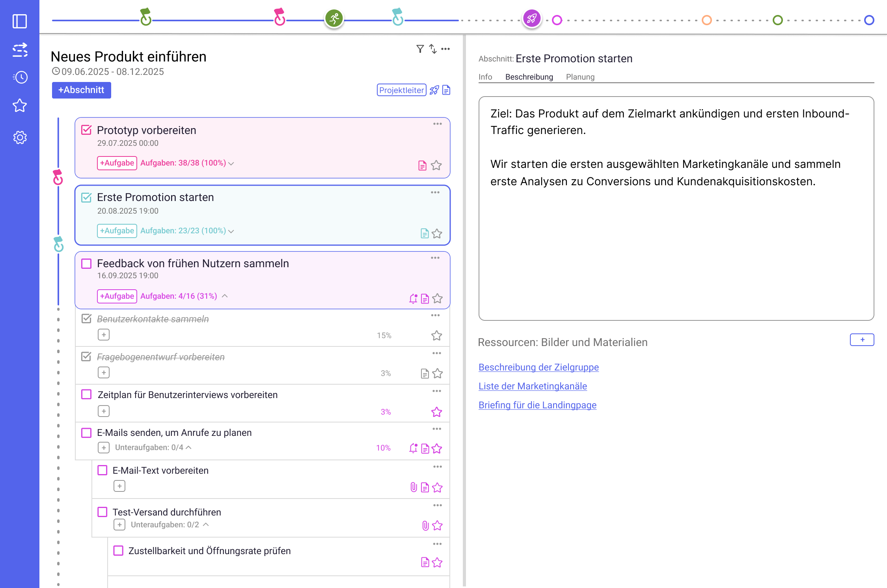The image size is (887, 588).
Task: Collapse the Unteraufgaben 0/4 list
Action: click(189, 447)
